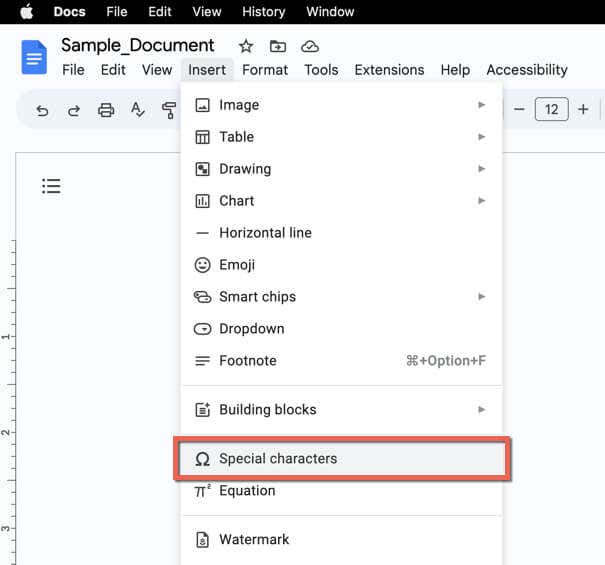Expand the Smart chips submenu arrow
Viewport: 605px width, 565px height.
pos(481,296)
